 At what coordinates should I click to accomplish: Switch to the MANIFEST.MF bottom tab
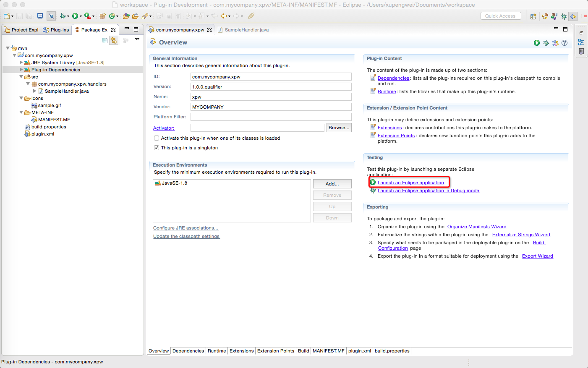pyautogui.click(x=329, y=351)
